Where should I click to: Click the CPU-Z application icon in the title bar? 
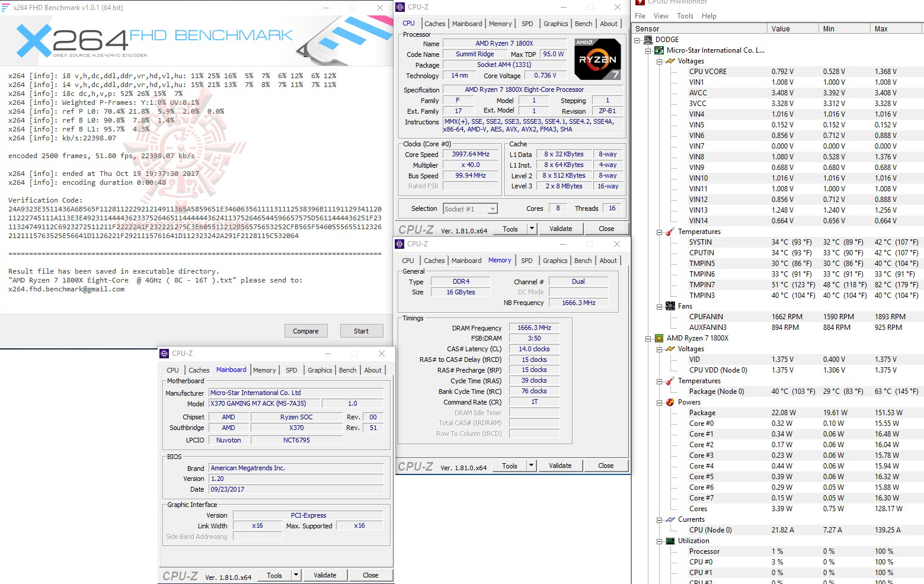tap(402, 7)
